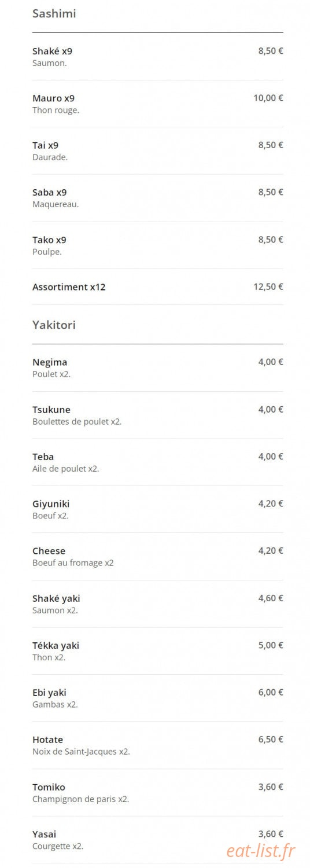Click the Sashimi section heading

click(x=54, y=13)
